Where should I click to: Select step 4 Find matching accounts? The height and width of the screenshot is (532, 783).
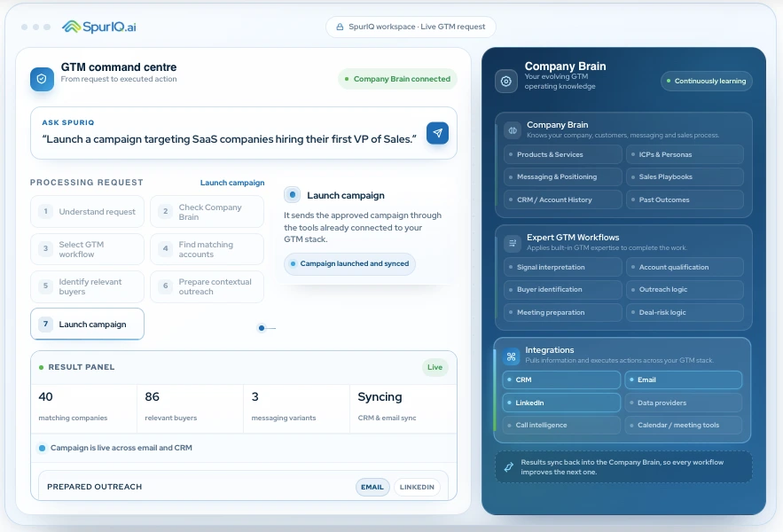[x=207, y=249]
